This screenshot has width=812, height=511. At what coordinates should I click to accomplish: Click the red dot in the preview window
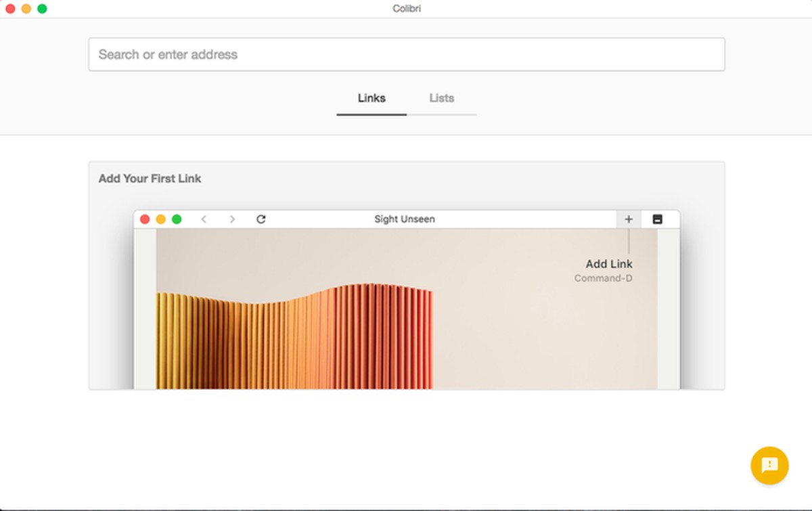pos(145,219)
